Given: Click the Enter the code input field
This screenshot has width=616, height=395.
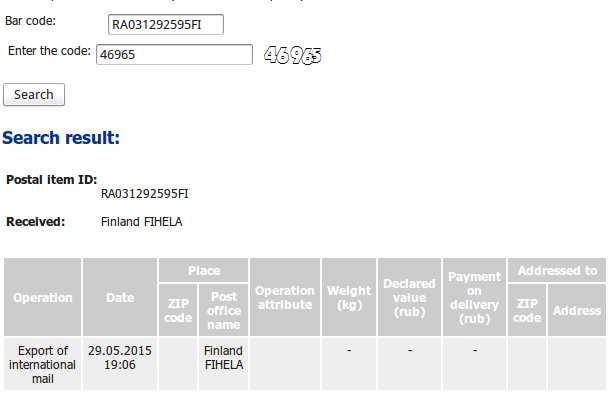Looking at the screenshot, I should pos(174,54).
